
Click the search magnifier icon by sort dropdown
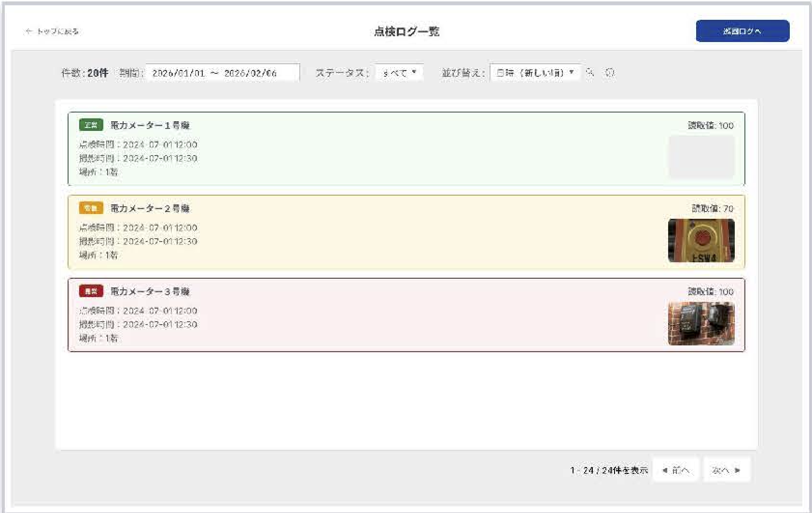click(590, 73)
